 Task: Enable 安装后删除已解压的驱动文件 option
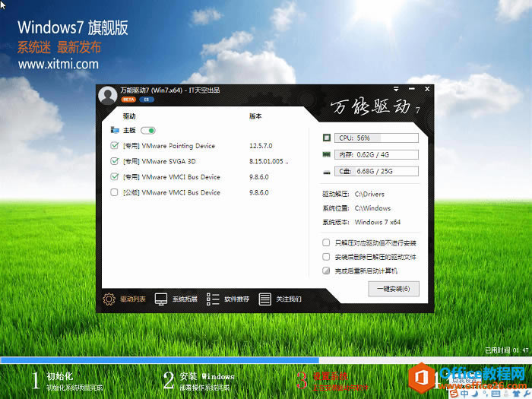point(326,257)
